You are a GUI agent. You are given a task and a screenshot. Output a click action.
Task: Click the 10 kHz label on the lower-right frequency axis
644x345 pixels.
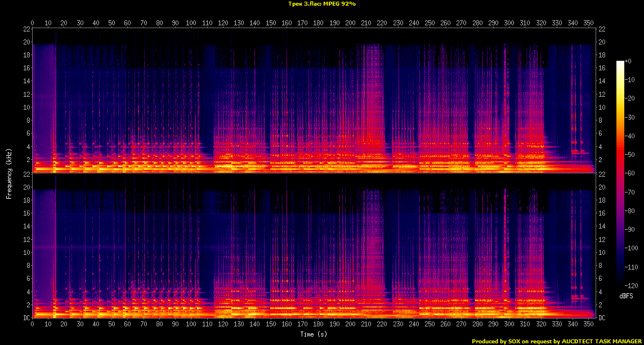pyautogui.click(x=602, y=253)
